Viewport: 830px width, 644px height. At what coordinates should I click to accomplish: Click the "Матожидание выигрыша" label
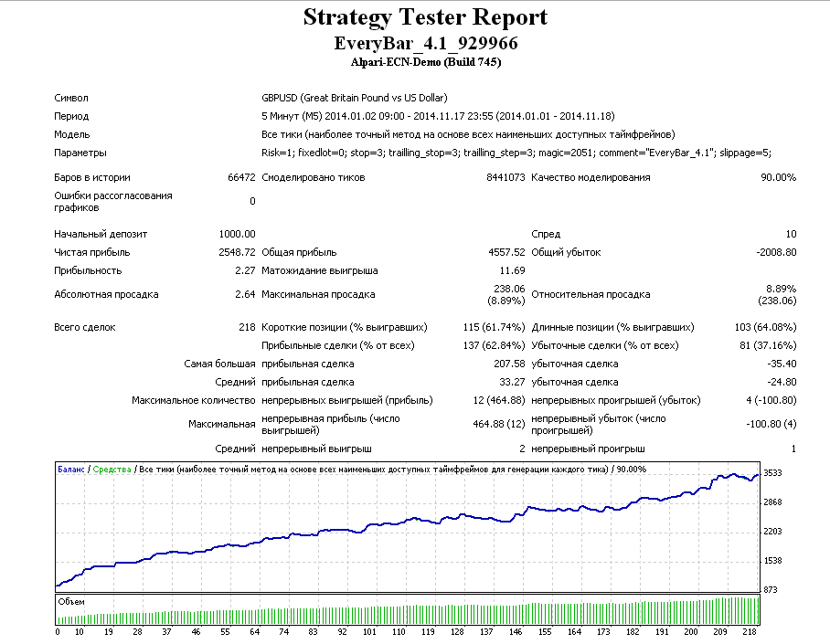coord(320,271)
